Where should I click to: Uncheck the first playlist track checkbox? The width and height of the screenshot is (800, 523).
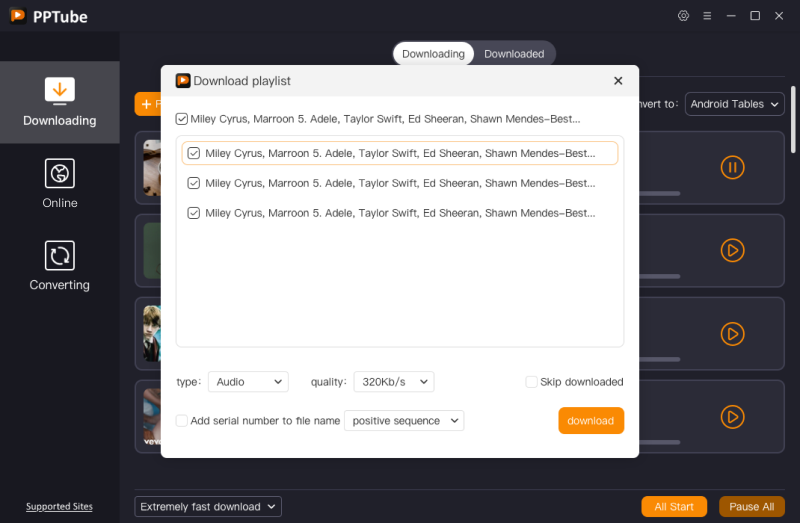193,153
